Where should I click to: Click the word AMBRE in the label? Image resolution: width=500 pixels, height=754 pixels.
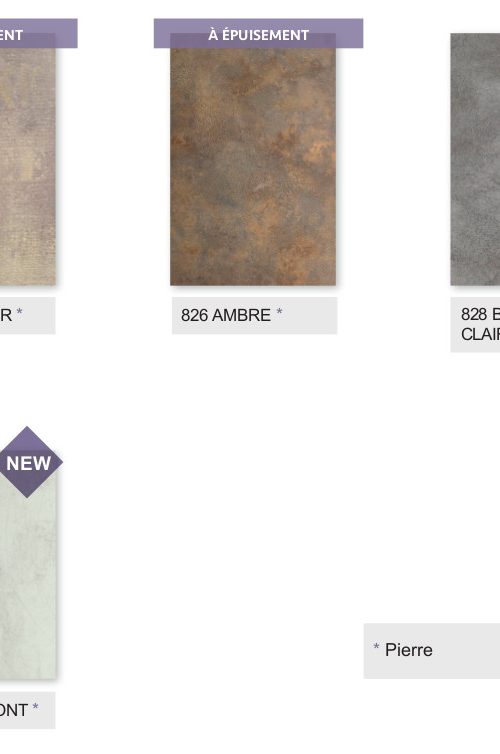pyautogui.click(x=241, y=315)
